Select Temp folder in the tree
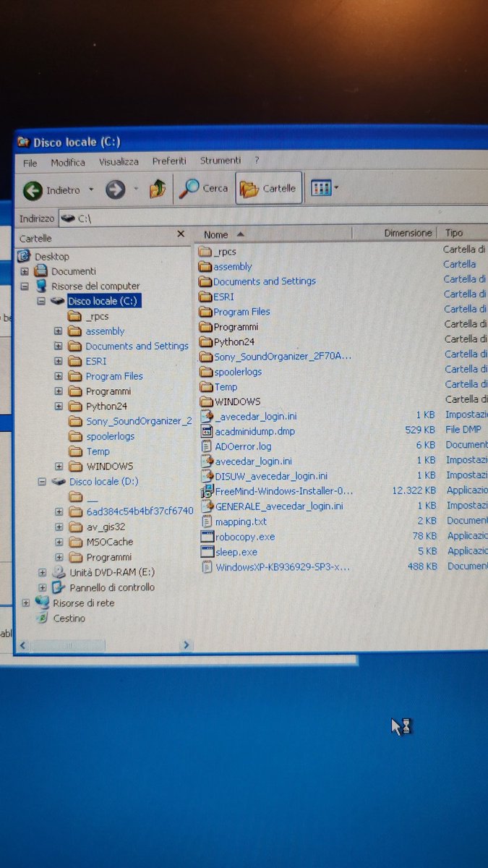The image size is (488, 868). [98, 451]
